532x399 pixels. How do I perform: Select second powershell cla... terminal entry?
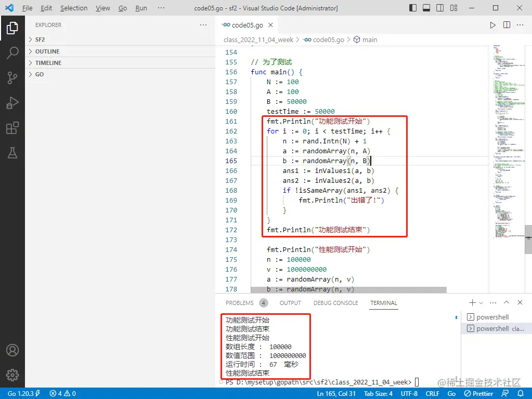(496, 328)
